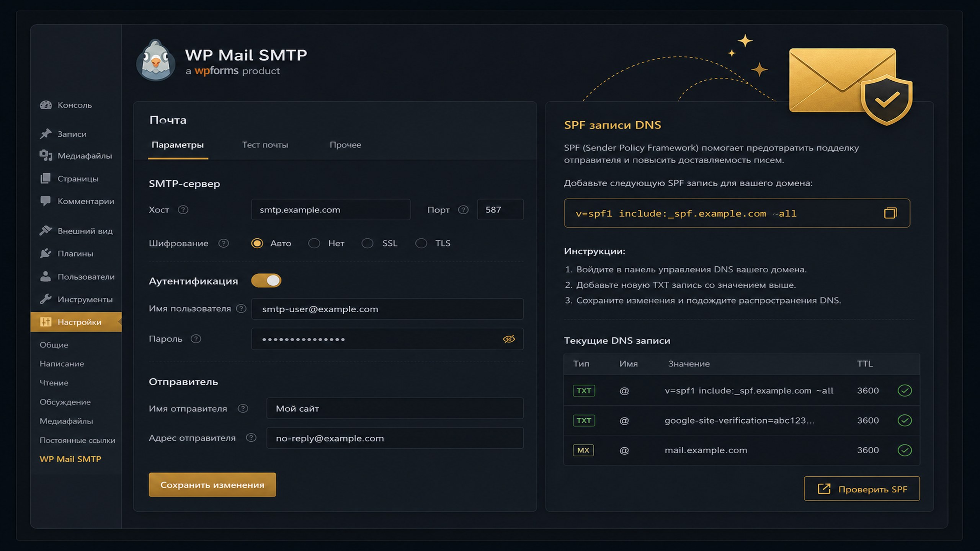Edit the Имя отправителя field
Image resolution: width=980 pixels, height=551 pixels.
pyautogui.click(x=395, y=408)
